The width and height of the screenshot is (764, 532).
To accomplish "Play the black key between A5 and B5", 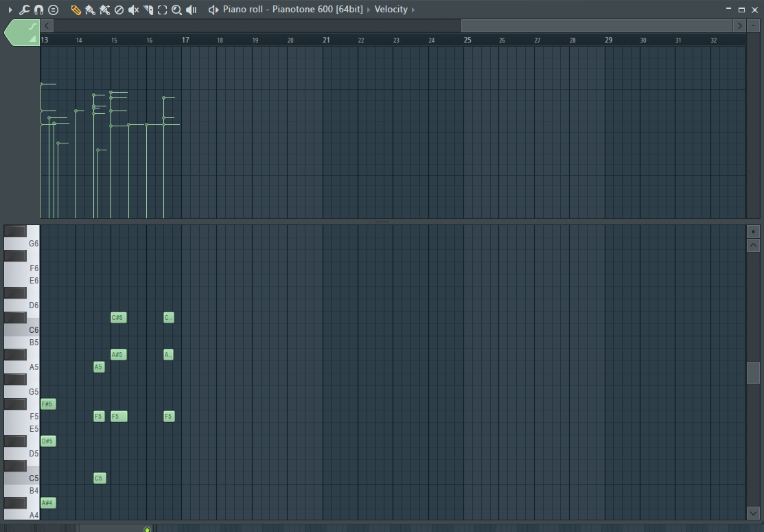I will (15, 355).
